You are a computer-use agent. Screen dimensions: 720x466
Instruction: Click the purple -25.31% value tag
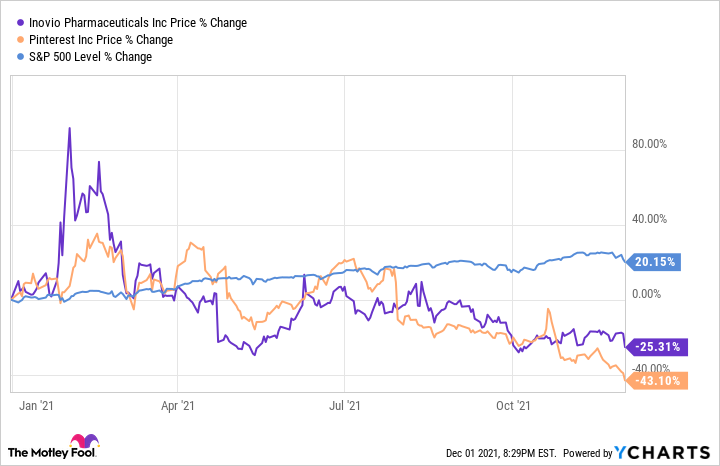(656, 347)
